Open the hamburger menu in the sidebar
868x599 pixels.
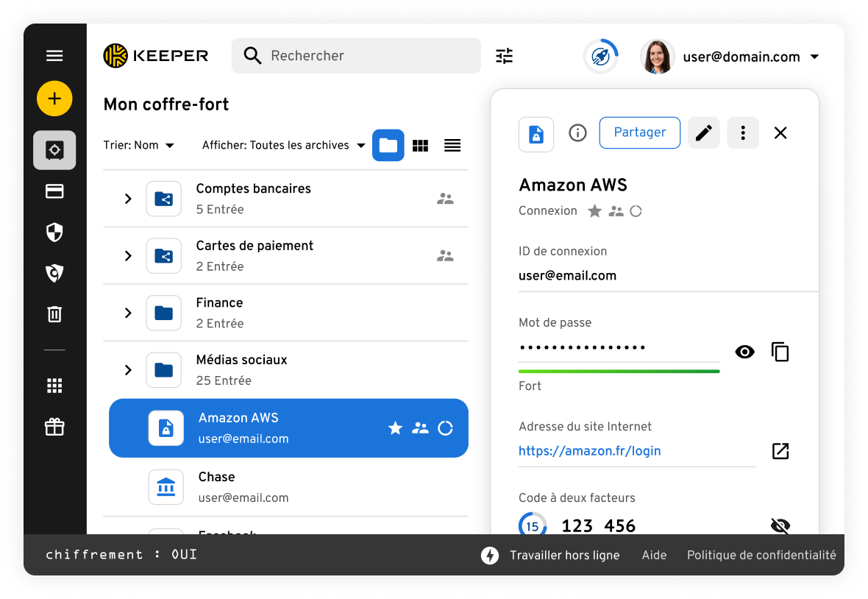pyautogui.click(x=54, y=55)
